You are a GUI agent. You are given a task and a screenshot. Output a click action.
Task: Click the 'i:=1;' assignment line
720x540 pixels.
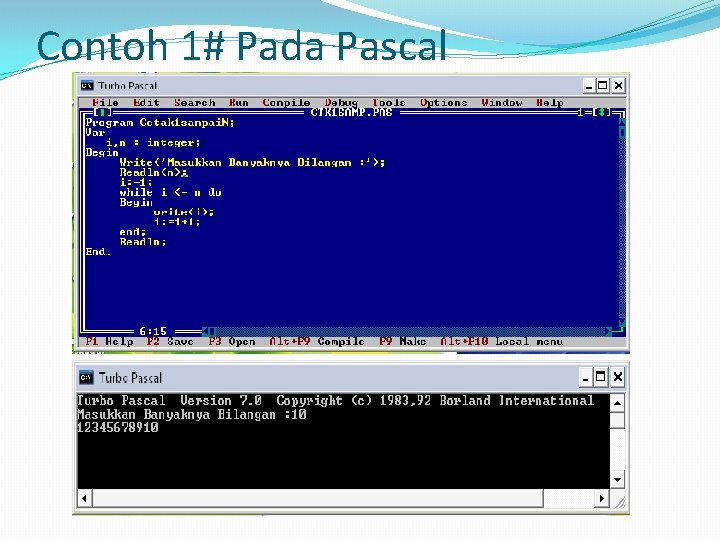pyautogui.click(x=136, y=182)
